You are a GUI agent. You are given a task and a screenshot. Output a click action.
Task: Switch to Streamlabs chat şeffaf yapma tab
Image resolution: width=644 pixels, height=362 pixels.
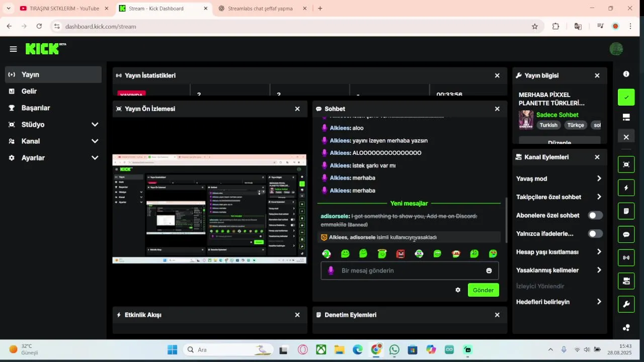tap(260, 9)
